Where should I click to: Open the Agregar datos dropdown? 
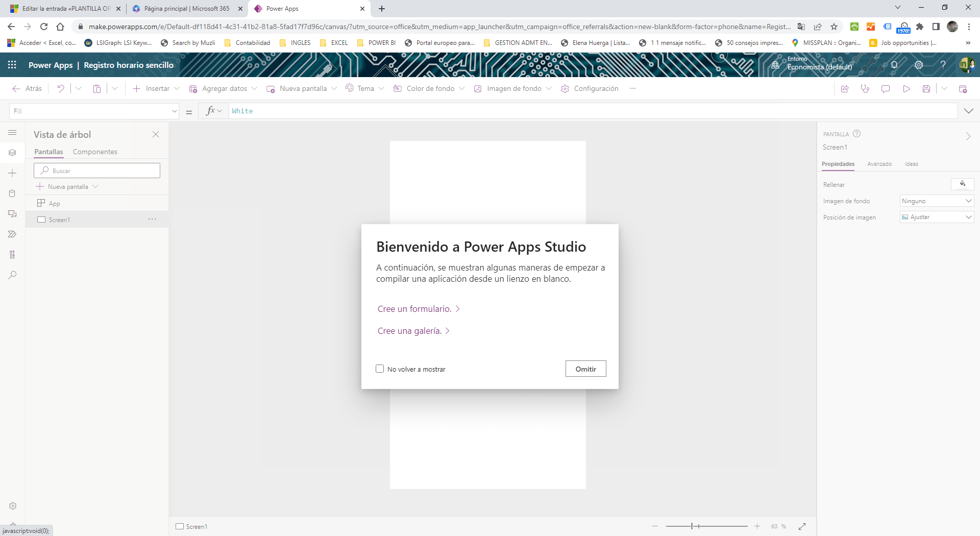(x=223, y=88)
